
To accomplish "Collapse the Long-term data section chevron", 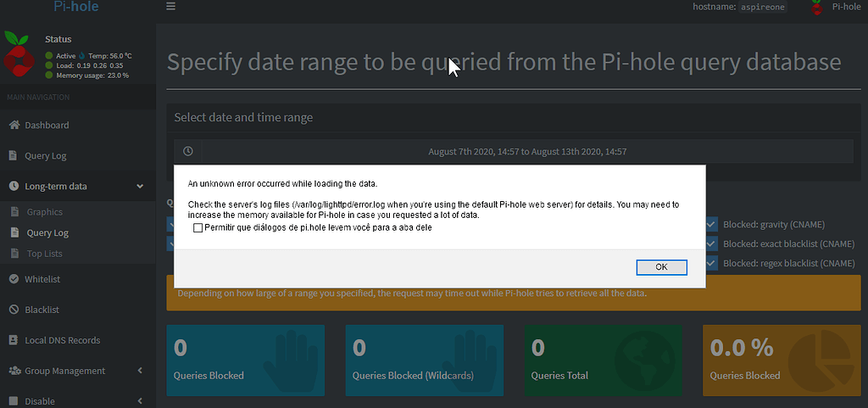I will point(140,187).
